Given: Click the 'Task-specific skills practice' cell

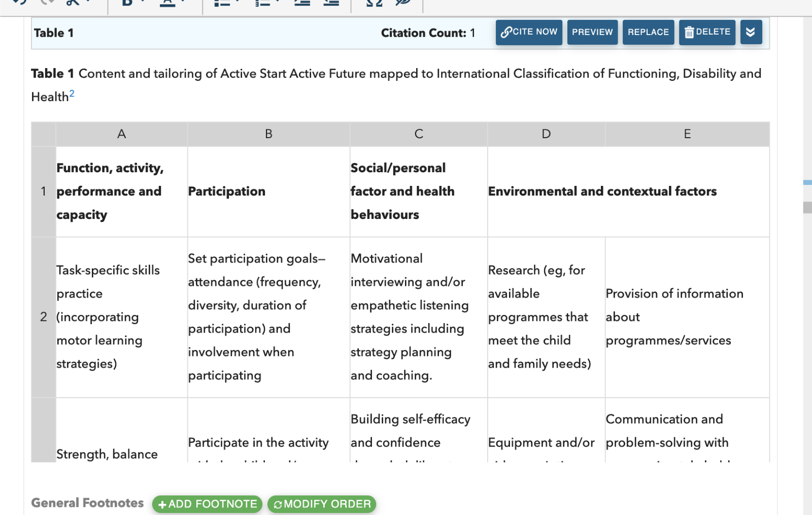Looking at the screenshot, I should coord(121,317).
